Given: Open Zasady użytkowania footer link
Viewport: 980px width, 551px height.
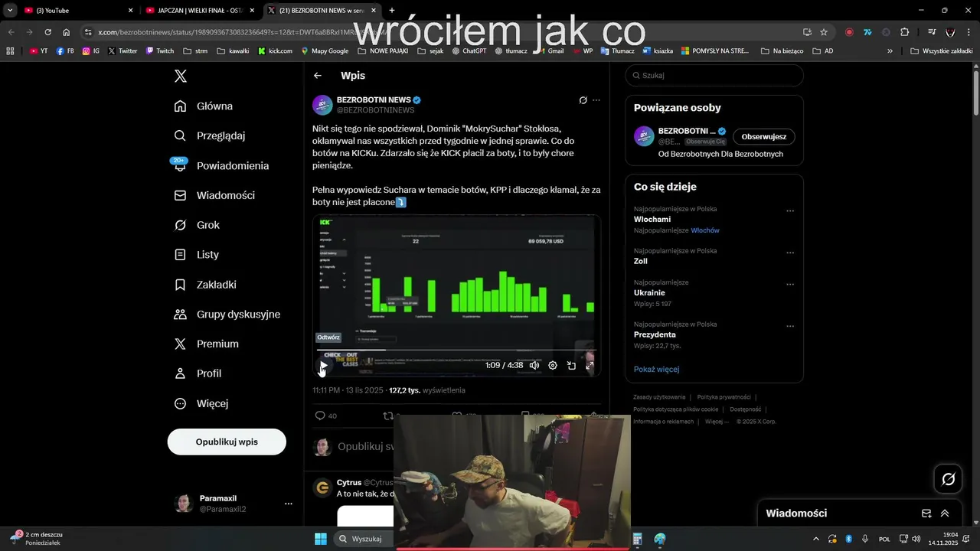Looking at the screenshot, I should (x=659, y=397).
